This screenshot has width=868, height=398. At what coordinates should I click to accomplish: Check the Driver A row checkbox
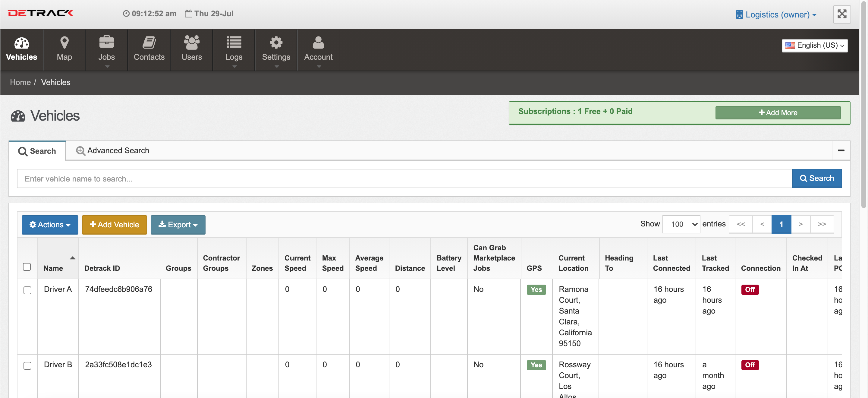click(27, 290)
